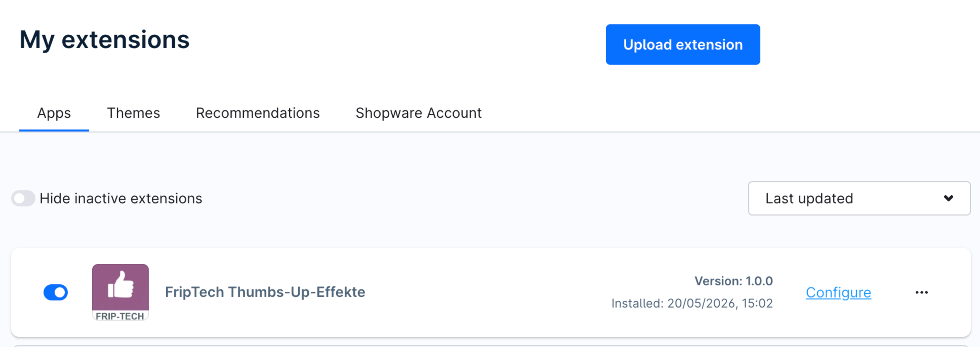Image resolution: width=980 pixels, height=347 pixels.
Task: Click the 'Hide inactive extensions' label text
Action: 121,198
